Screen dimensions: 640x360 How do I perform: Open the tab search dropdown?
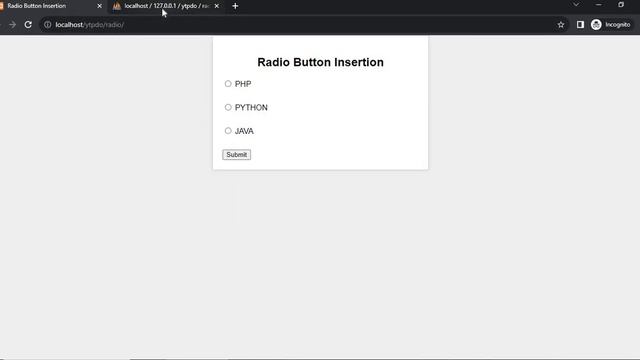tap(576, 5)
